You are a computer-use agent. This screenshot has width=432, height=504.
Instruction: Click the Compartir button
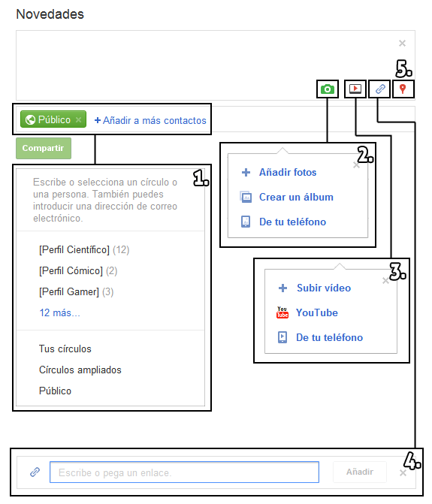point(44,148)
